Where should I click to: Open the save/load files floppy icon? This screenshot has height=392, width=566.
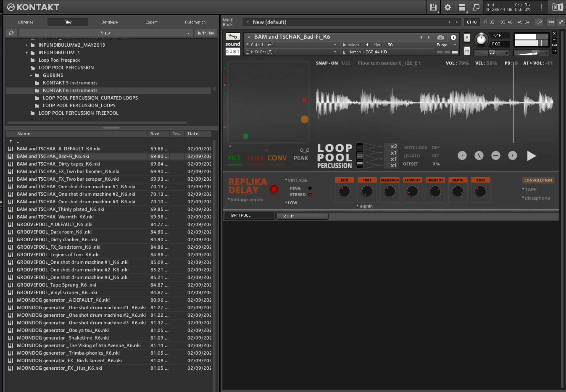tap(433, 7)
